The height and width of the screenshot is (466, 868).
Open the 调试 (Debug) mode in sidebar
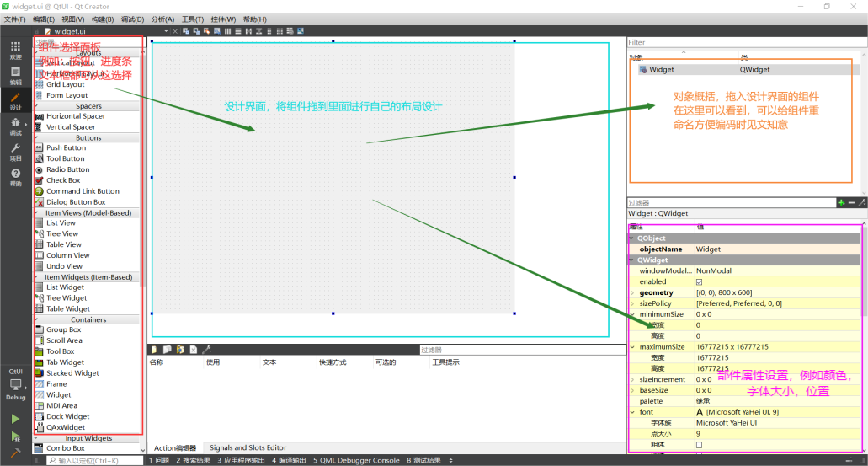click(x=15, y=127)
